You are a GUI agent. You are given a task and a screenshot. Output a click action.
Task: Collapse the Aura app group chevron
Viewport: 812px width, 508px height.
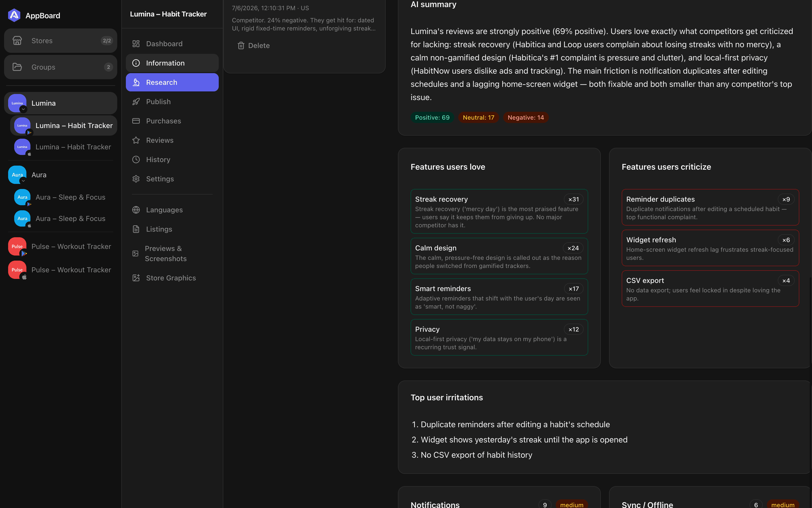[23, 181]
